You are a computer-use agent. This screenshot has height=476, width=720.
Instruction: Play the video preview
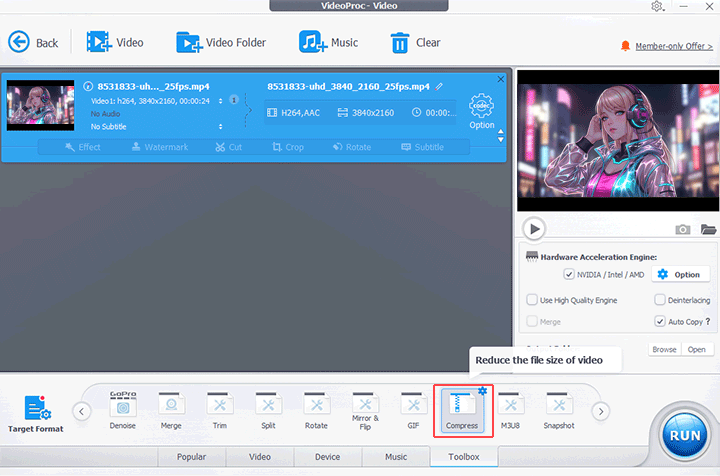[534, 229]
